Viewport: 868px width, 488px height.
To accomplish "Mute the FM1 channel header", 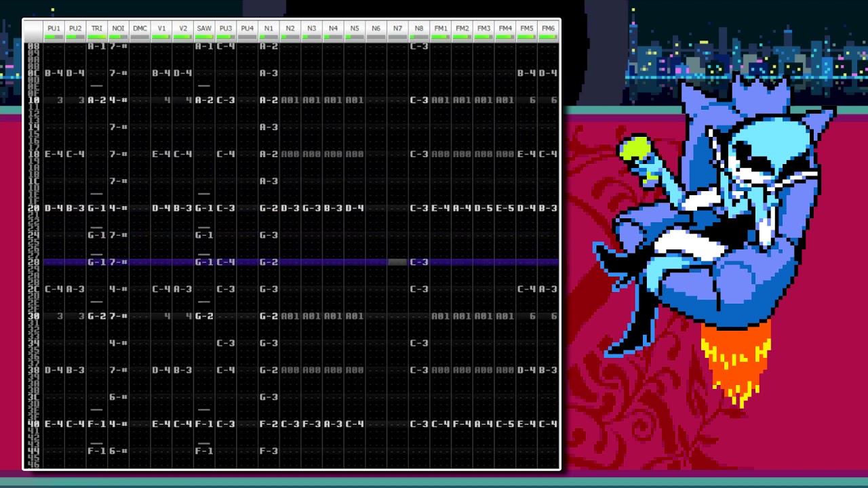I will 441,31.
